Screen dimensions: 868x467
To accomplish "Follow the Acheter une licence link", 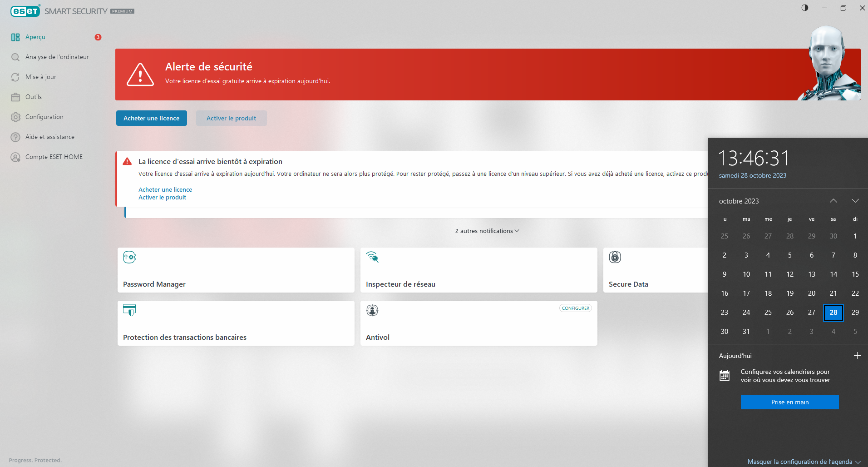I will click(x=165, y=190).
